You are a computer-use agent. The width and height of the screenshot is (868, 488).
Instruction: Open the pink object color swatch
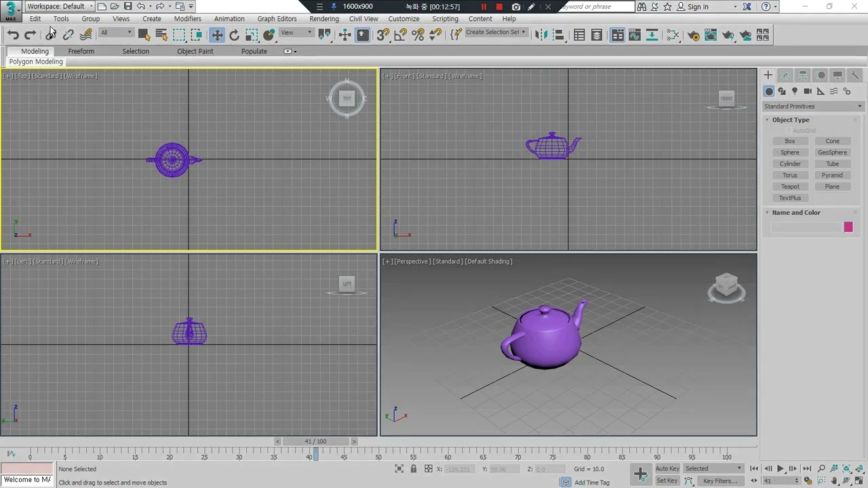[848, 227]
